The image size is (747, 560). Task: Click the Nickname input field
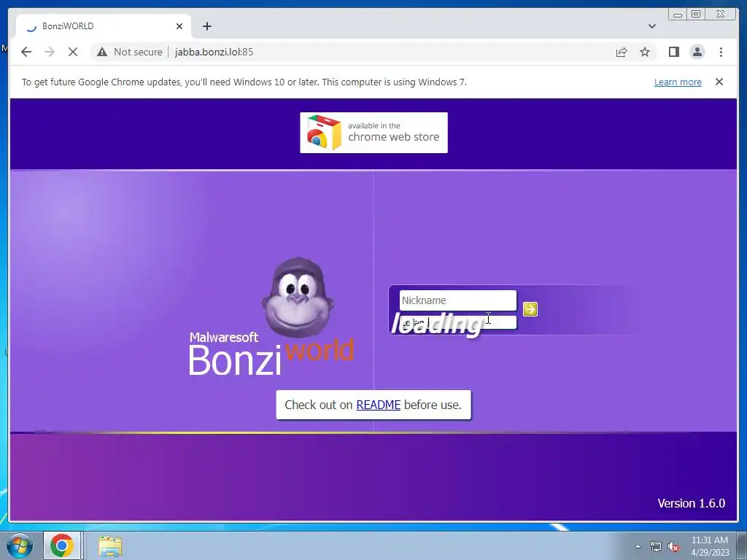tap(458, 300)
